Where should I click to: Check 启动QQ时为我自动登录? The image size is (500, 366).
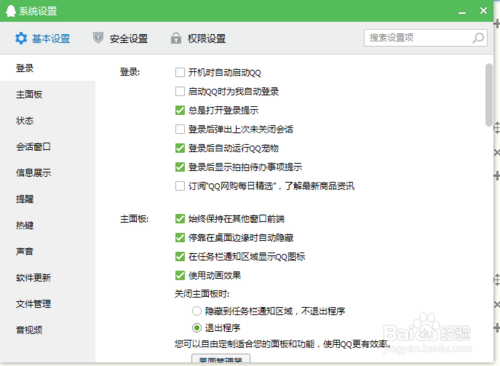coord(180,91)
